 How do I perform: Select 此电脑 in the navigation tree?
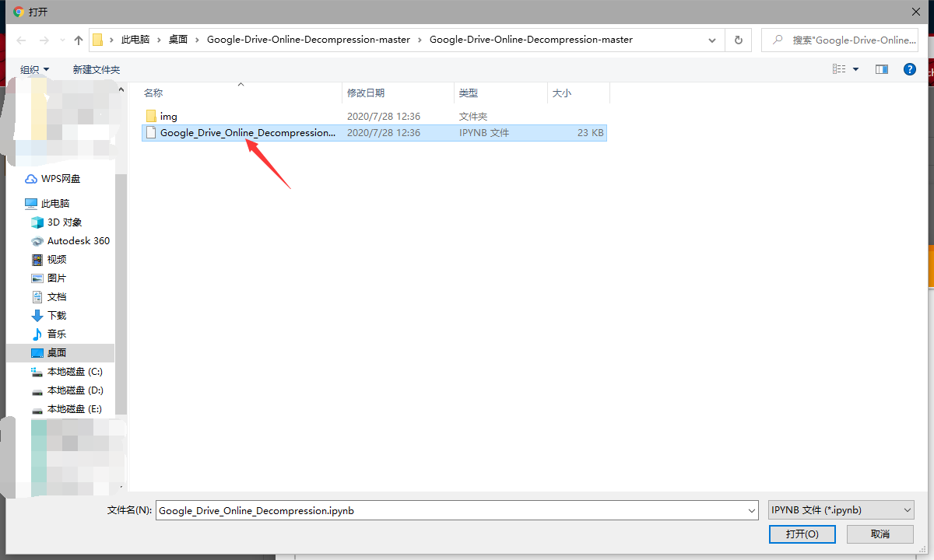click(x=55, y=203)
